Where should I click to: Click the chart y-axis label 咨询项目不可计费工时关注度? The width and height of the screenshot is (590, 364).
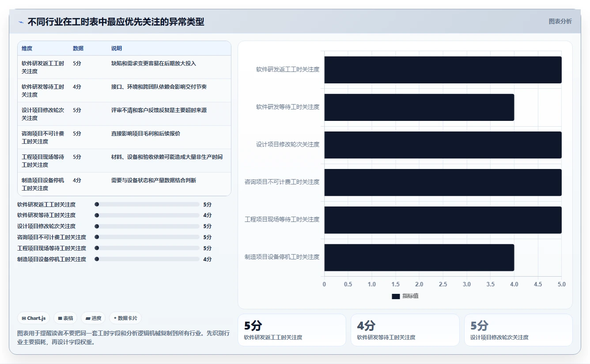click(282, 182)
